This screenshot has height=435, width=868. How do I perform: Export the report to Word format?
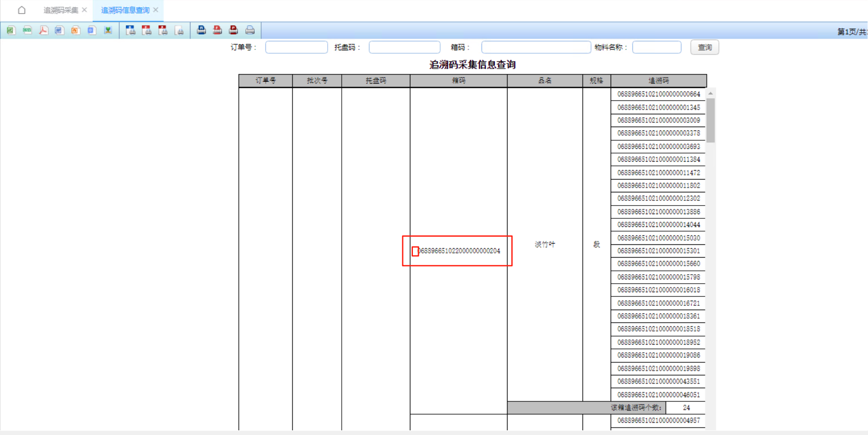coord(59,30)
